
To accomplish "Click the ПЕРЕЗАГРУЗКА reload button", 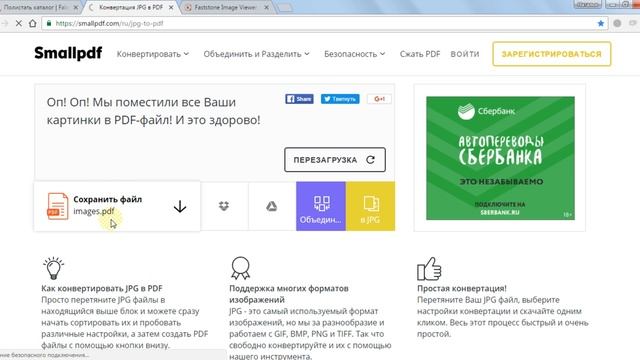I will coord(335,160).
